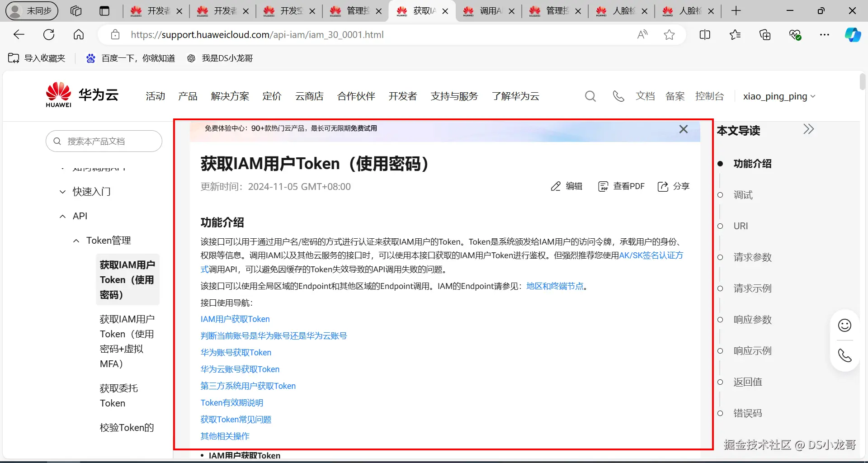
Task: Open browser essentials heart icon
Action: pos(795,34)
